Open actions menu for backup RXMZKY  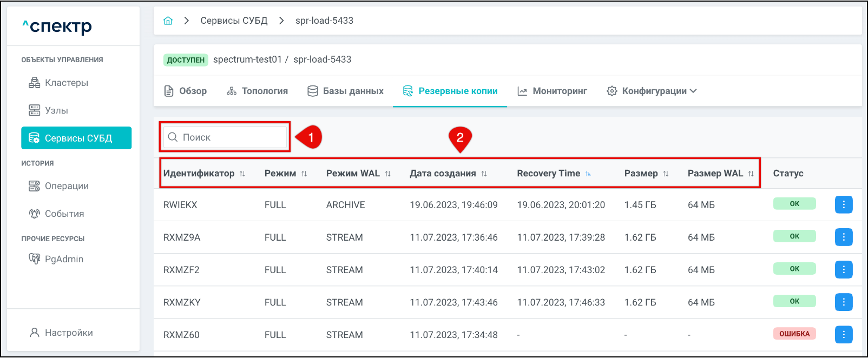(843, 302)
